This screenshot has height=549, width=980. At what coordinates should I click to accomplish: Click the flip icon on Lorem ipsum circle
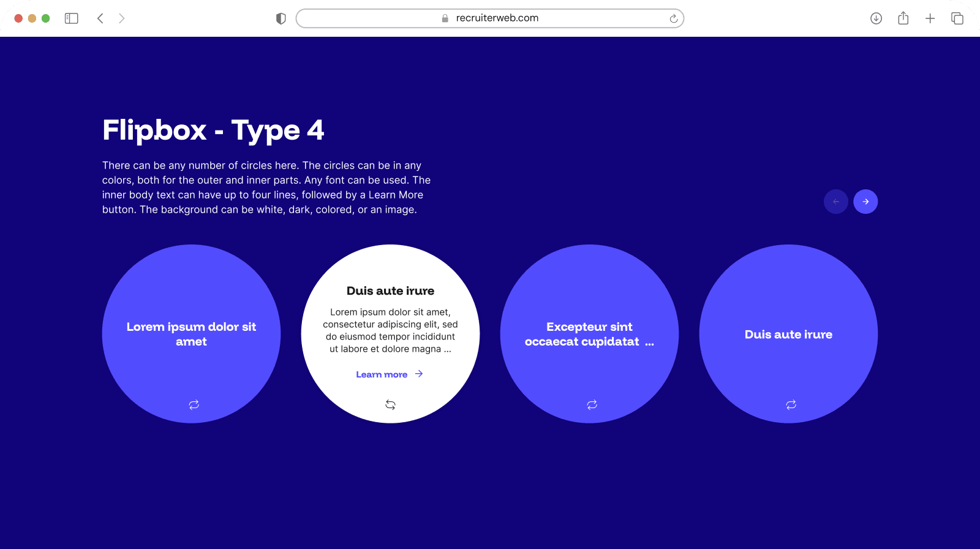tap(194, 404)
